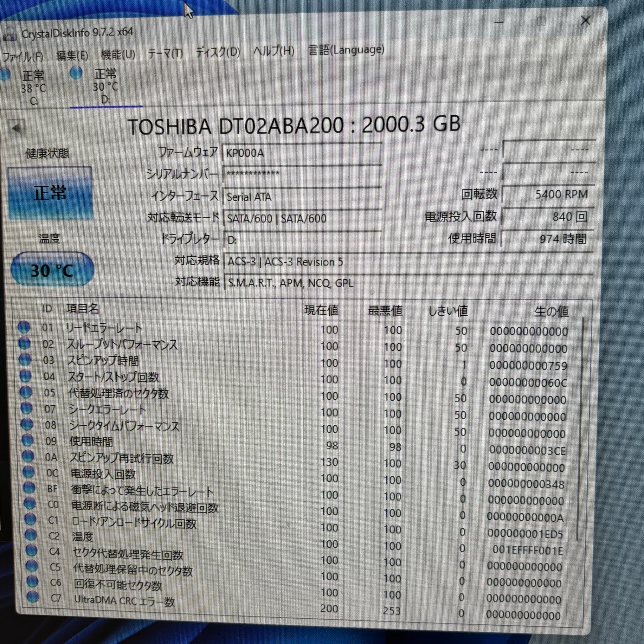Open the テーマ(T) menu
This screenshot has height=644, width=644.
[x=165, y=54]
